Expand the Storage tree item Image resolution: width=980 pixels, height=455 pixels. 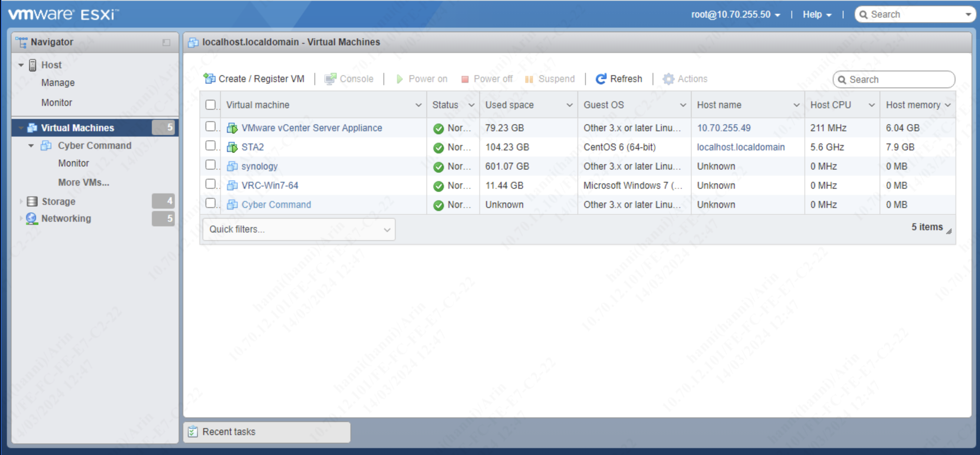point(21,201)
